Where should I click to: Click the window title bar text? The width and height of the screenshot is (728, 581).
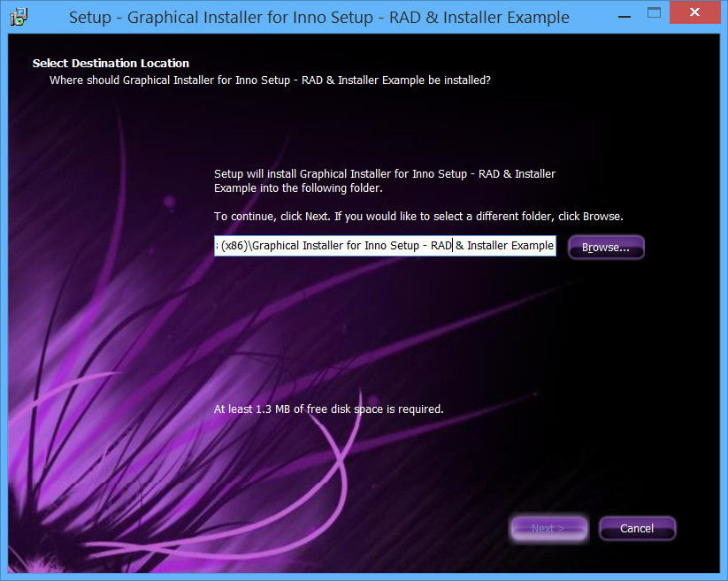coord(319,17)
